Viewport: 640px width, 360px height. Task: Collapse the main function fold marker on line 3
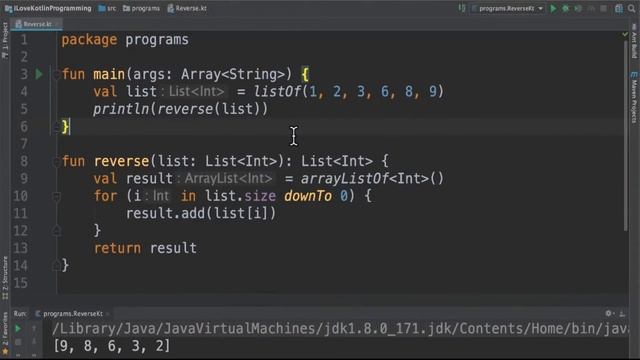56,74
